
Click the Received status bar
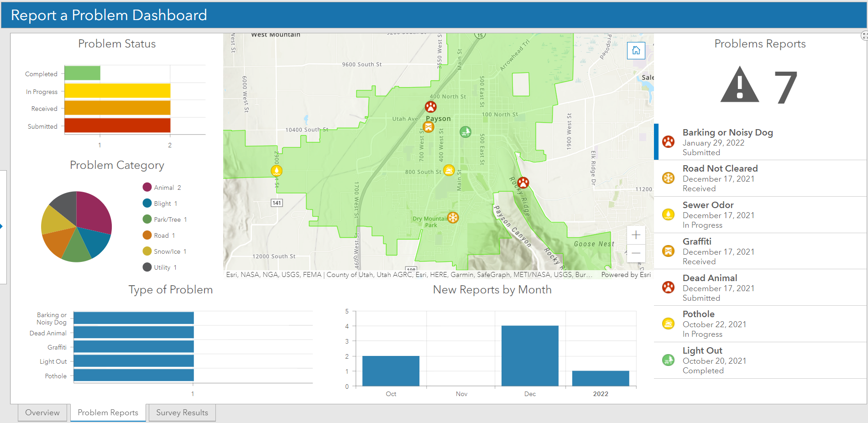[117, 108]
